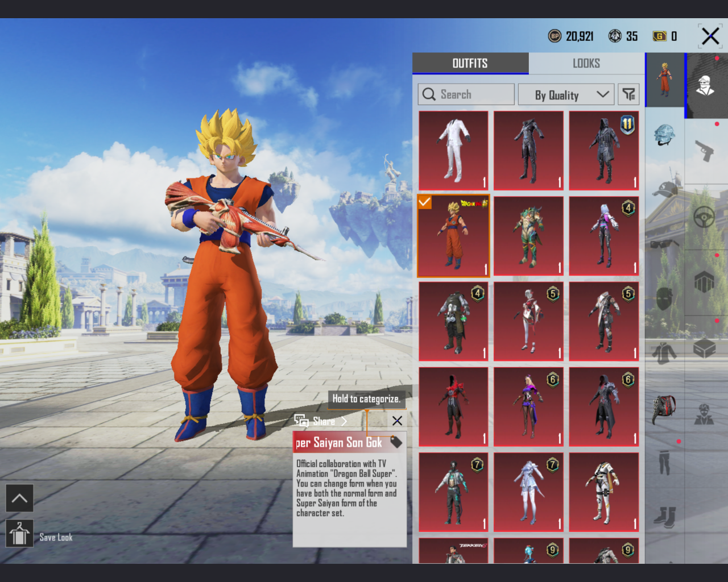Switch to the OUTFITS tab
The image size is (728, 582).
click(470, 63)
